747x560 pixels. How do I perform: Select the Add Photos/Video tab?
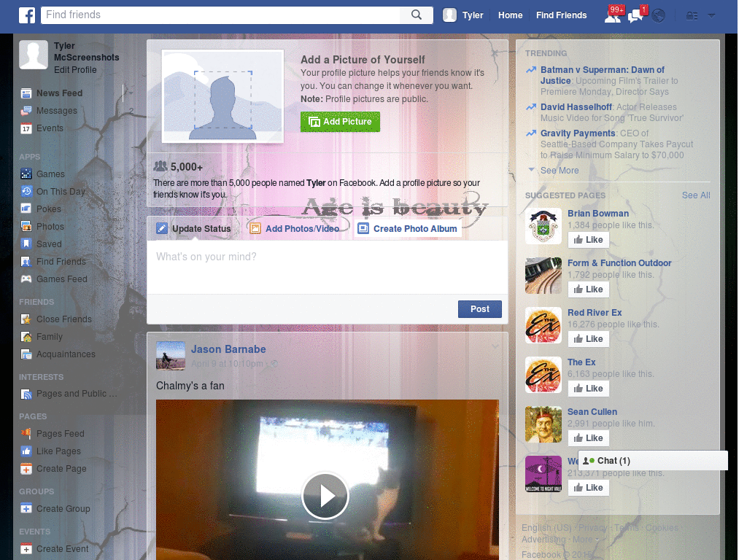[x=295, y=228]
